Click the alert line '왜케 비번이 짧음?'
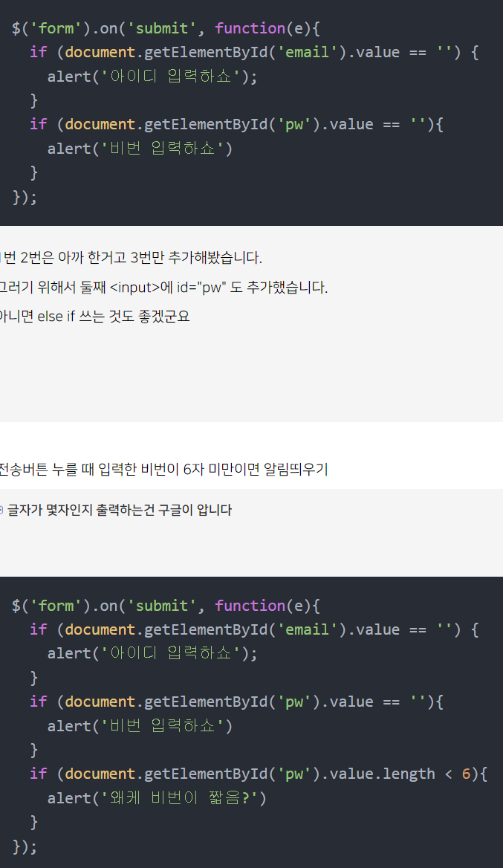The width and height of the screenshot is (503, 868). click(157, 797)
